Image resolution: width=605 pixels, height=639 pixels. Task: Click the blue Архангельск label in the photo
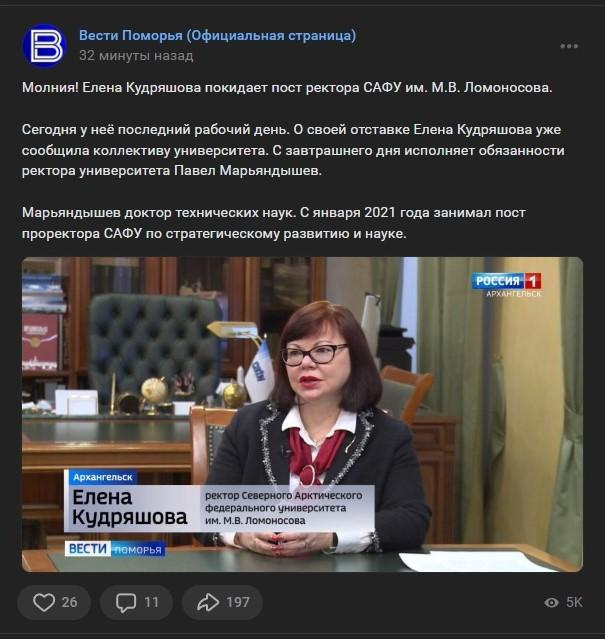click(103, 477)
